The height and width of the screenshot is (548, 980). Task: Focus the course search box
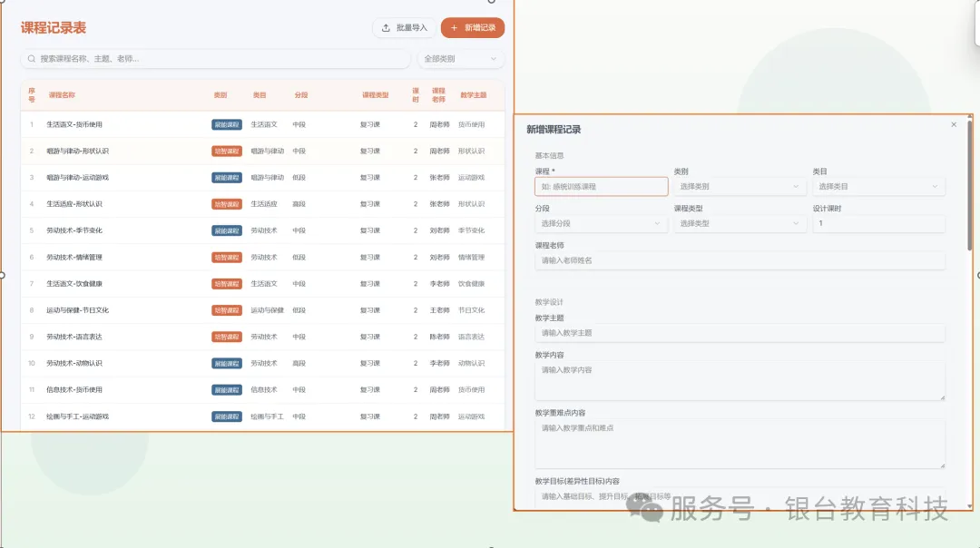pos(216,59)
